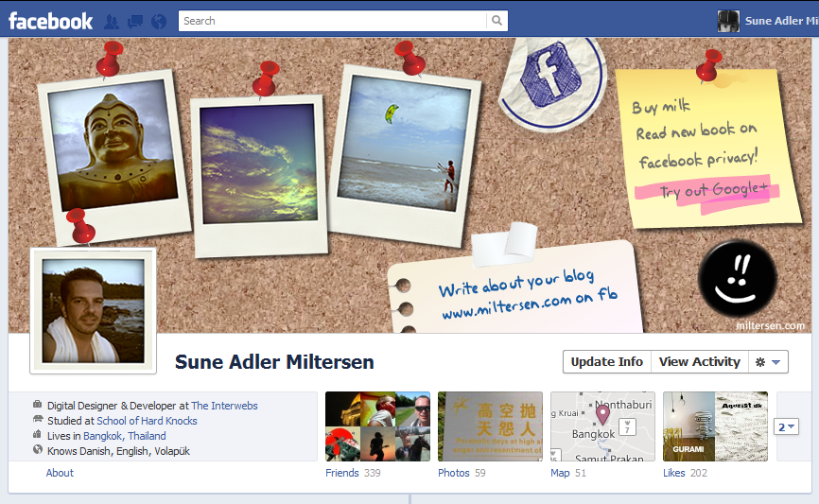819x504 pixels.
Task: Show notifications via the globe icon
Action: pos(158,21)
